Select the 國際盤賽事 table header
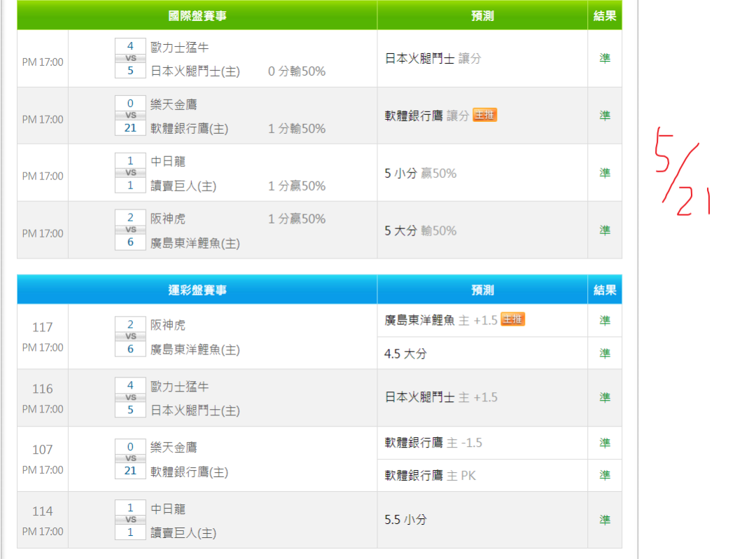The width and height of the screenshot is (756, 559). [197, 15]
